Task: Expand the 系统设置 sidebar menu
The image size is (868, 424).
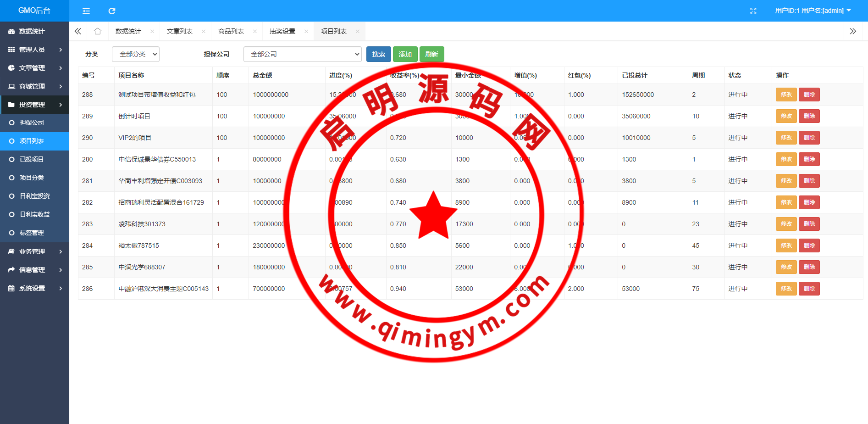Action: pyautogui.click(x=34, y=288)
